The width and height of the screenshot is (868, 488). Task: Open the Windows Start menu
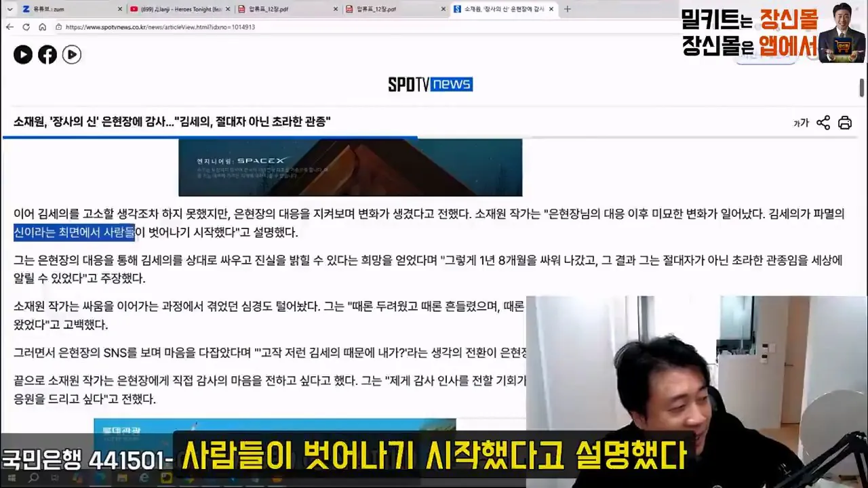coord(12,479)
